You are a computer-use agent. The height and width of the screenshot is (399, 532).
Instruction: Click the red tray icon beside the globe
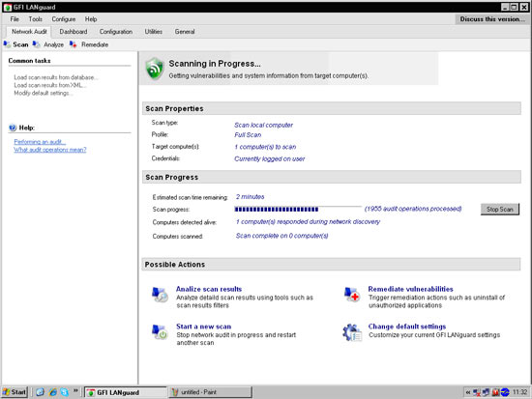495,392
